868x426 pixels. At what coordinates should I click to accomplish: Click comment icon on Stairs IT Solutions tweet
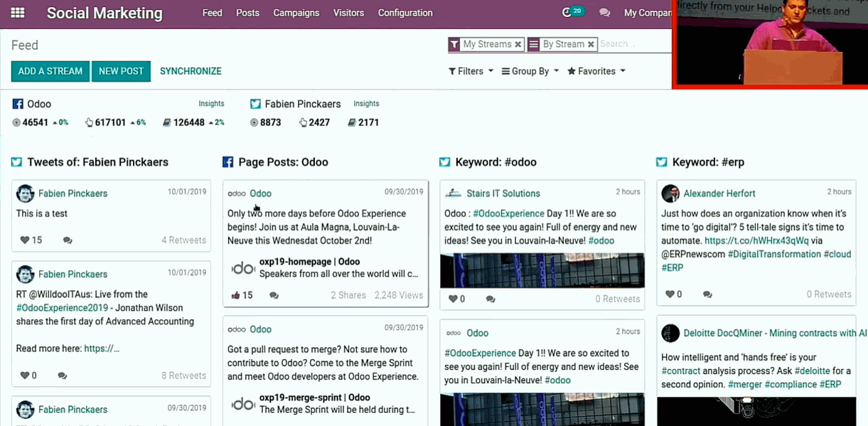pos(491,299)
